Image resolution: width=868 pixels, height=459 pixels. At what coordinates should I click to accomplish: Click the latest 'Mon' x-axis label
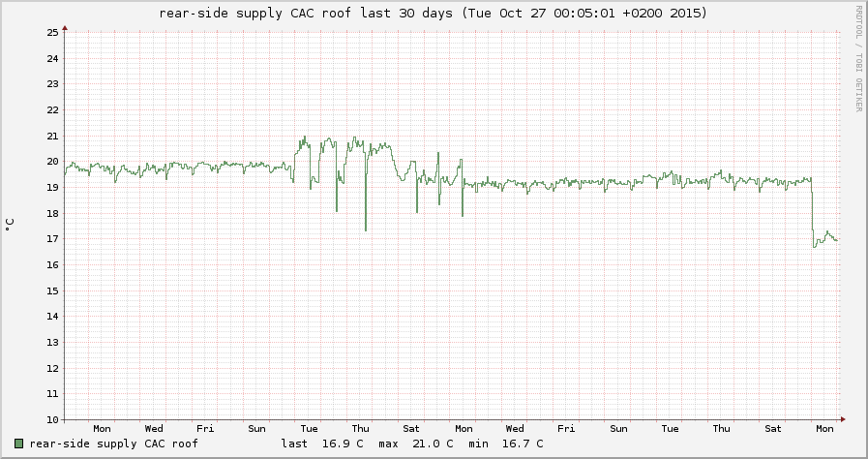[824, 429]
